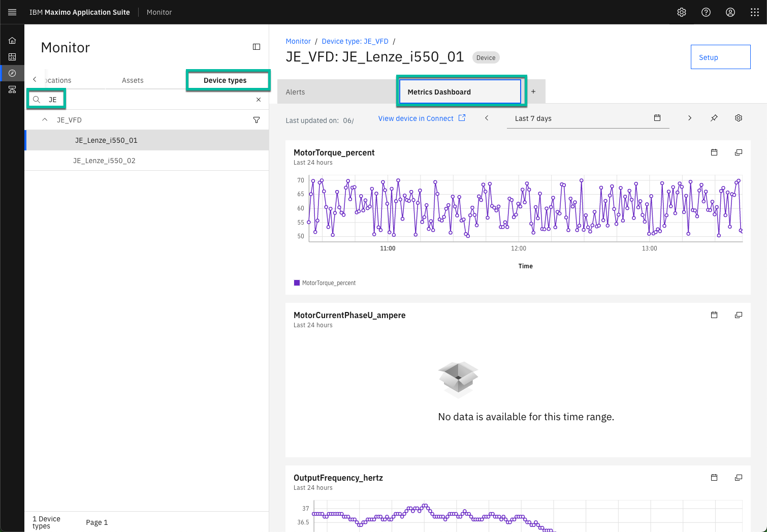Expand the MotorTorque_percent card
The height and width of the screenshot is (532, 767).
(x=739, y=152)
